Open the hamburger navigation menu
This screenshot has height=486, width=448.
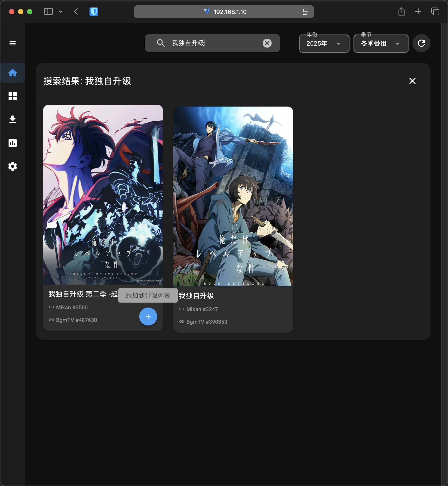(13, 43)
